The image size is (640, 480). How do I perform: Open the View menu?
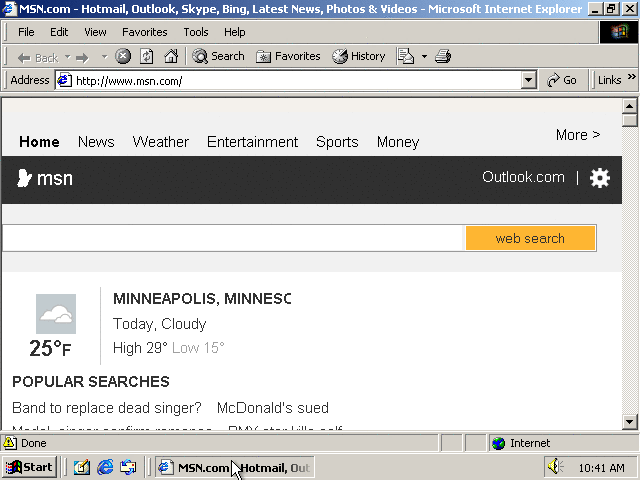[x=95, y=32]
